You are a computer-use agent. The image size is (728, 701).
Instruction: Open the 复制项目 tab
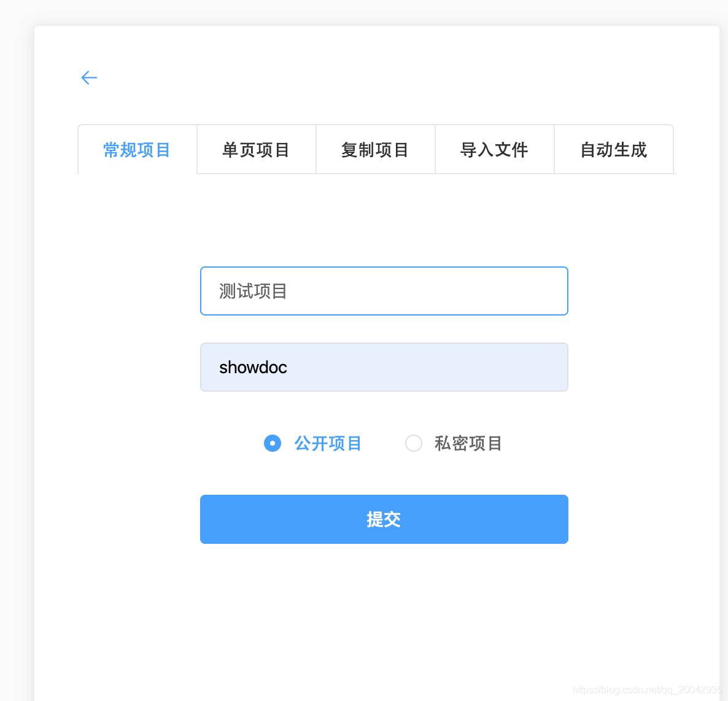[x=375, y=149]
